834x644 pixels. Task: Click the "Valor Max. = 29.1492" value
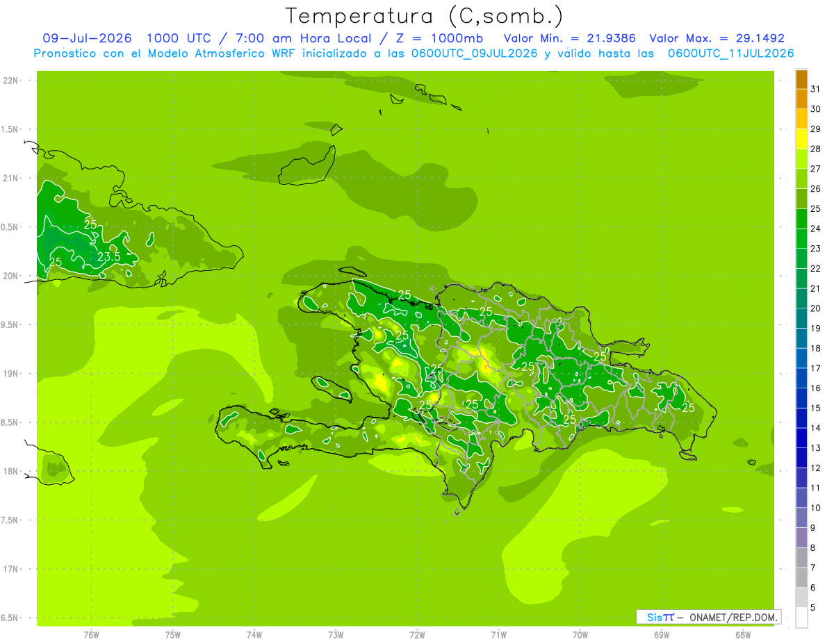pos(717,38)
